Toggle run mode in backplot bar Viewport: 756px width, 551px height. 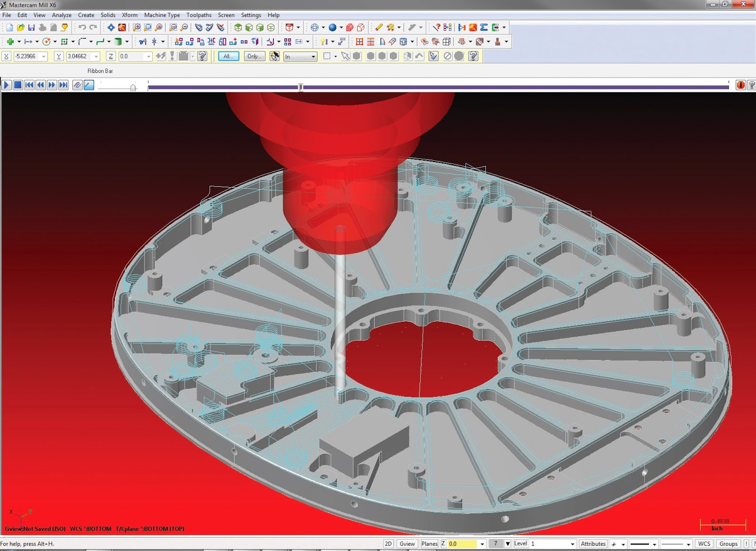(89, 85)
